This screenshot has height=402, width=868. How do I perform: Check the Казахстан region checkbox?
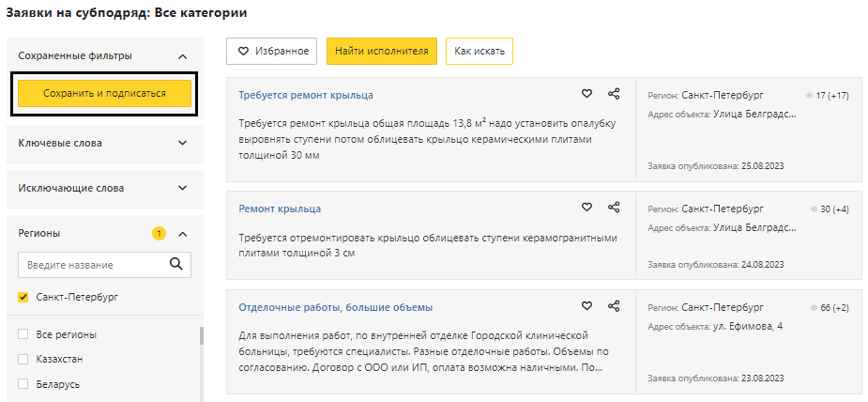click(x=23, y=359)
